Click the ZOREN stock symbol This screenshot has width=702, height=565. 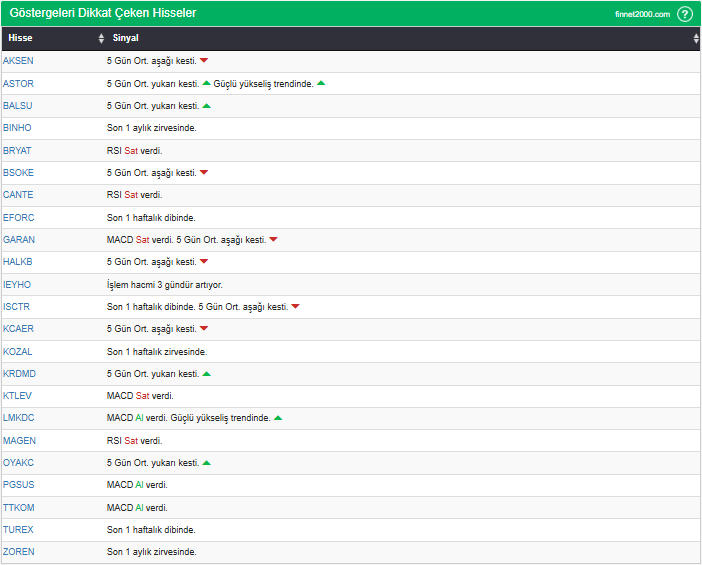pyautogui.click(x=19, y=552)
